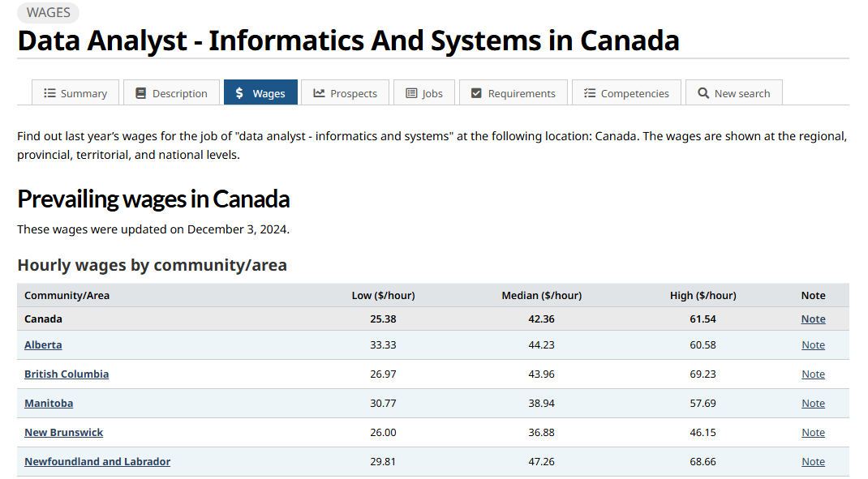The image size is (868, 479).
Task: Click the book icon beside Description
Action: (141, 93)
